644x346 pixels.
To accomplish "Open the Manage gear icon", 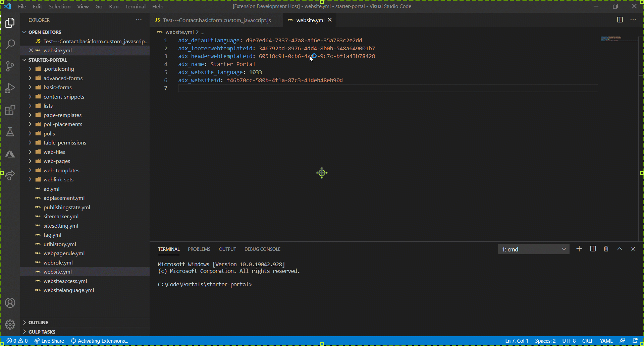I will [10, 325].
